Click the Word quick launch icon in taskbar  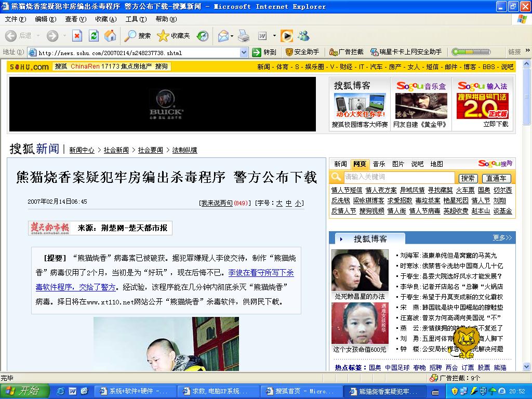[73, 391]
